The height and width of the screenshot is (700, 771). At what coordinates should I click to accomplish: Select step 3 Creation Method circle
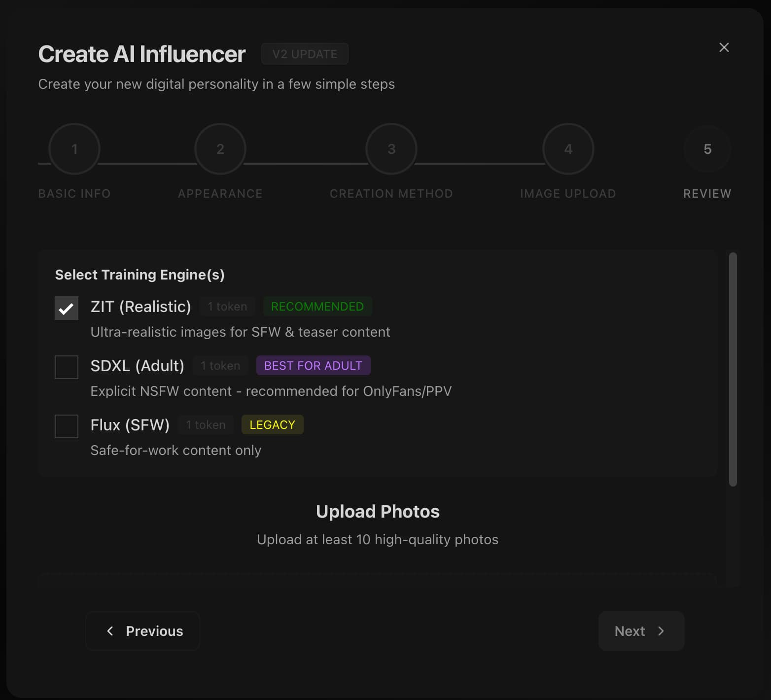click(391, 149)
